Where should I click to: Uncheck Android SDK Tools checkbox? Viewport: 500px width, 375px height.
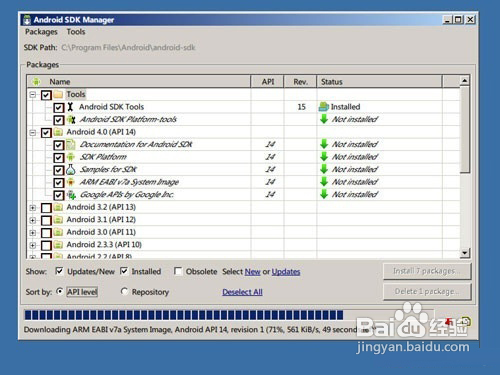pos(59,108)
